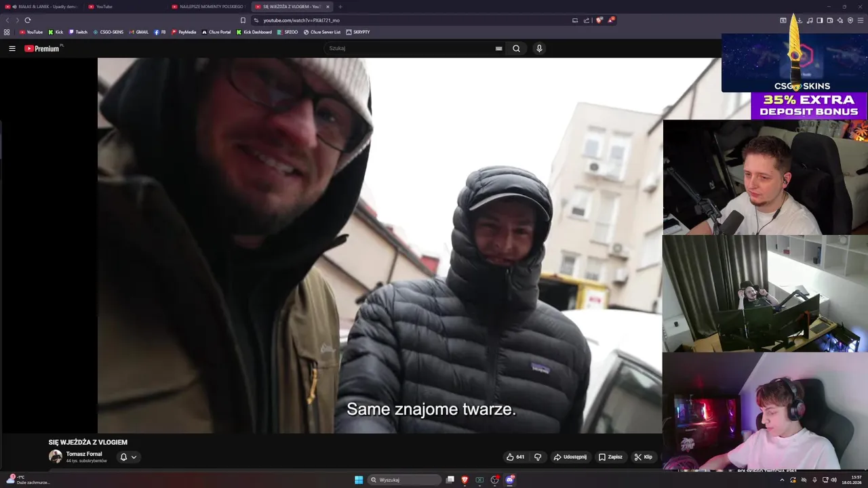Screen dimensions: 868x488
Task: Click the taskbar Wyszukaj search box
Action: click(405, 480)
